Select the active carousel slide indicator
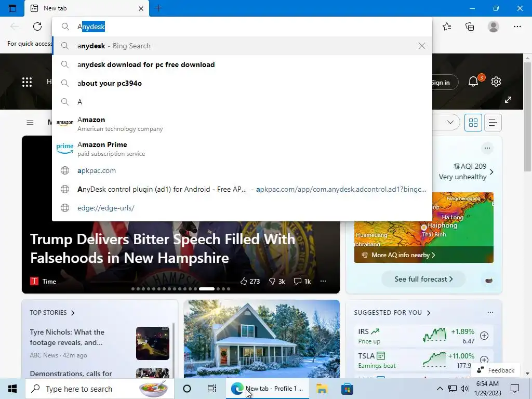The height and width of the screenshot is (399, 532). [x=207, y=289]
